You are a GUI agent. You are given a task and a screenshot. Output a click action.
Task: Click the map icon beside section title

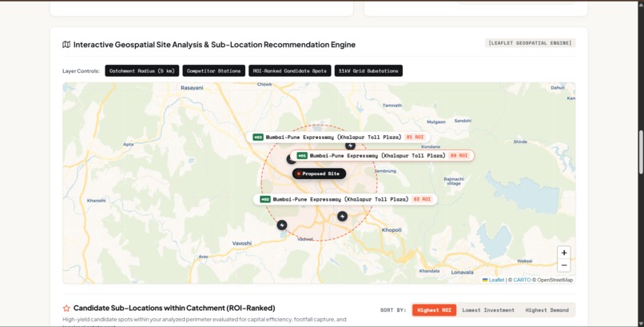click(x=66, y=44)
